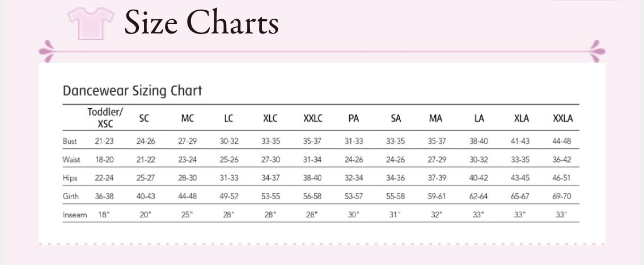Choose the XXLC column header
Image resolution: width=644 pixels, height=265 pixels.
312,118
